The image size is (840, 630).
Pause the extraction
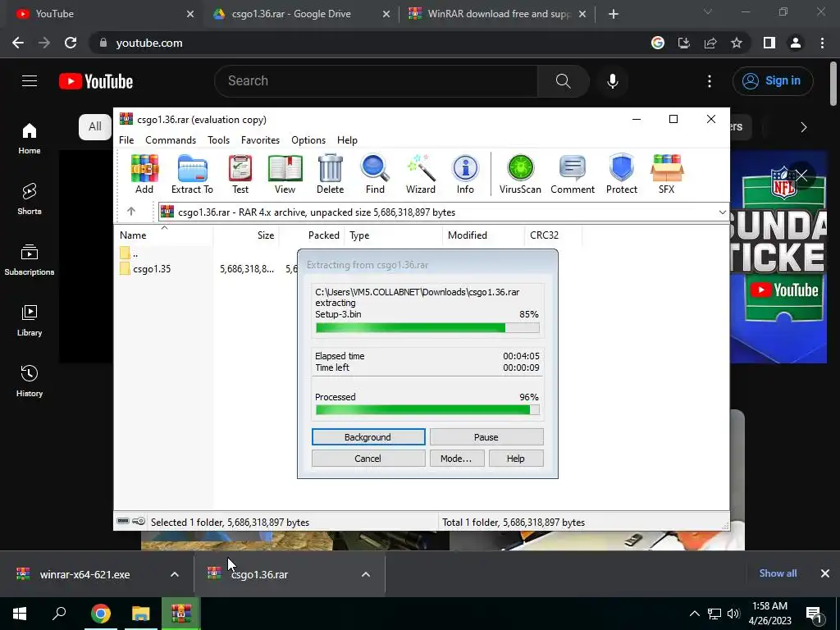pyautogui.click(x=486, y=437)
